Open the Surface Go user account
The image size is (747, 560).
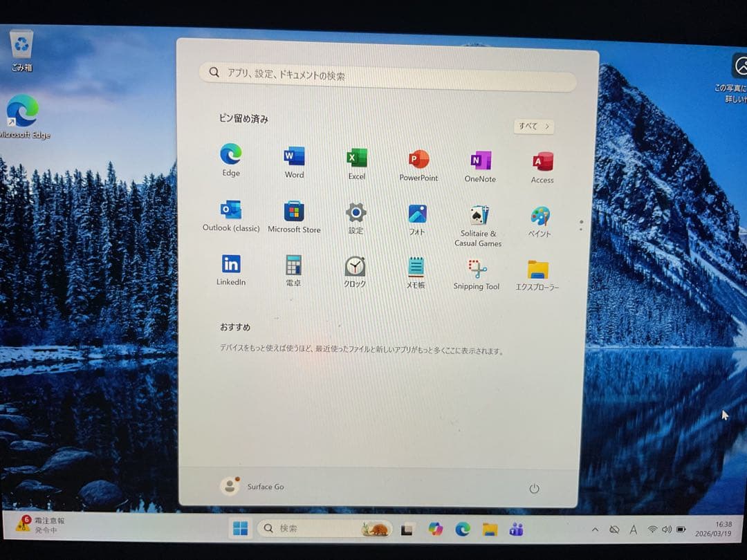tap(252, 486)
